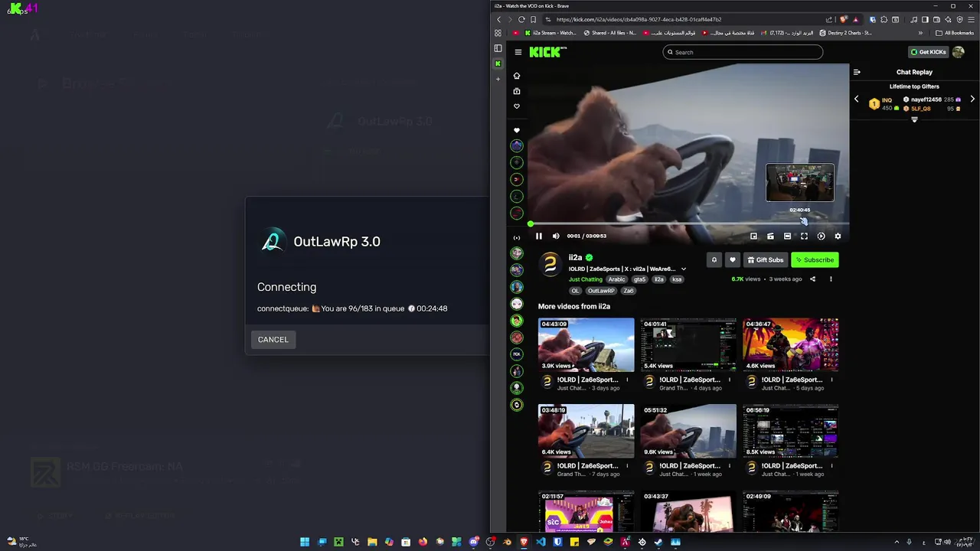Open Kick sidebar Browse icon
The height and width of the screenshot is (551, 980).
click(x=517, y=91)
